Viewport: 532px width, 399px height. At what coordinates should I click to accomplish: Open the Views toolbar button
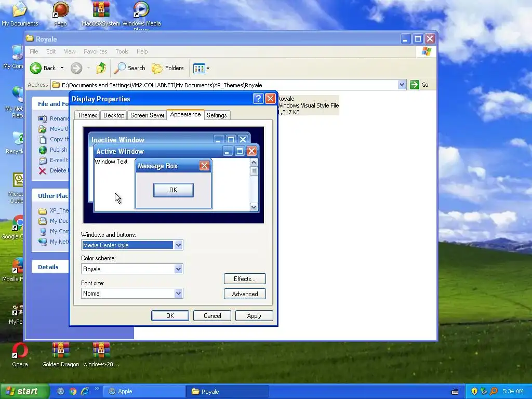click(201, 68)
